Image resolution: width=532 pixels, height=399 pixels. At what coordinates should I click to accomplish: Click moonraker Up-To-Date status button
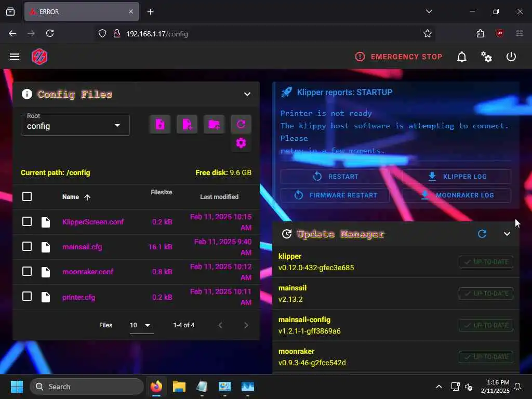point(486,357)
